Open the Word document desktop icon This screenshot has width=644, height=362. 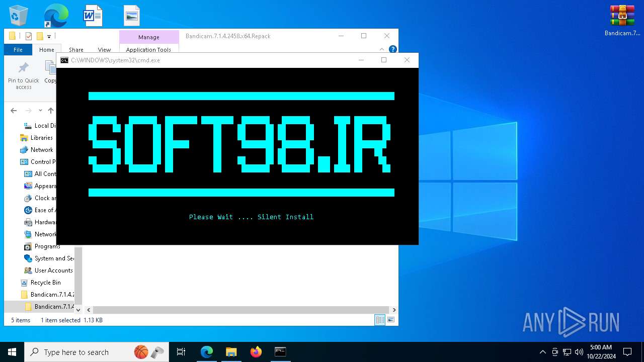93,16
